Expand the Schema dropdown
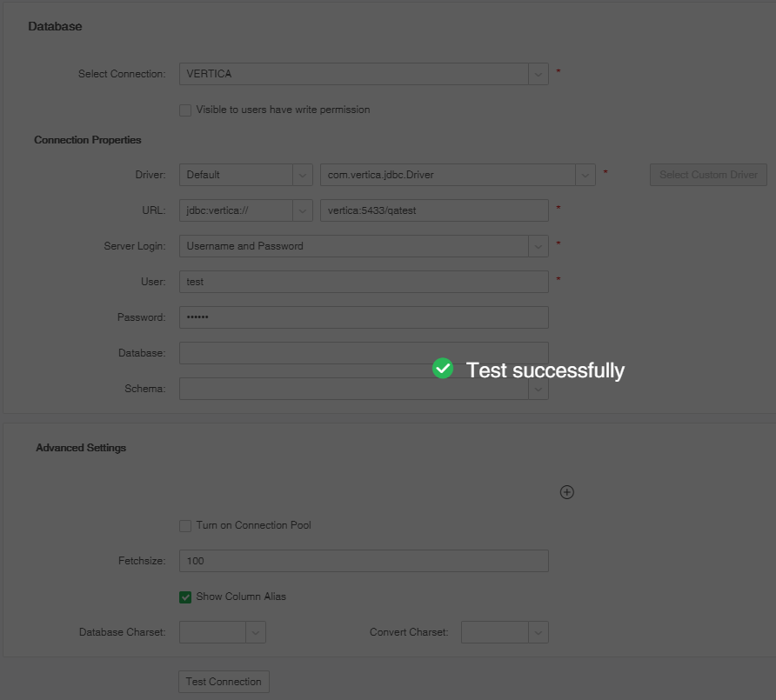Screen dimensions: 776x700 pyautogui.click(x=538, y=390)
